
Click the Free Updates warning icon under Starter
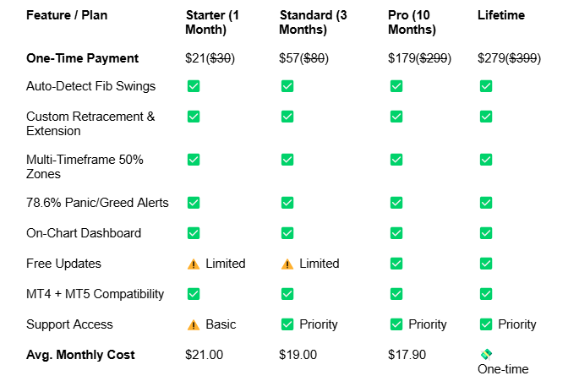(x=194, y=264)
